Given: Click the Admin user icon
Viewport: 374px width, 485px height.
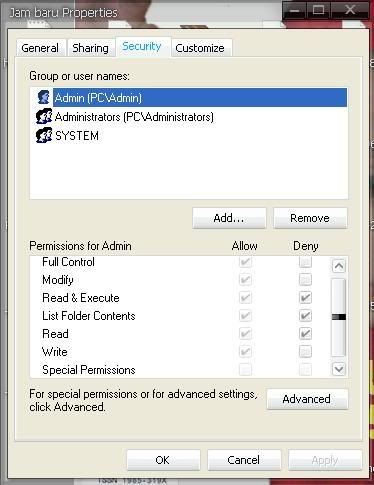Looking at the screenshot, I should [x=43, y=97].
